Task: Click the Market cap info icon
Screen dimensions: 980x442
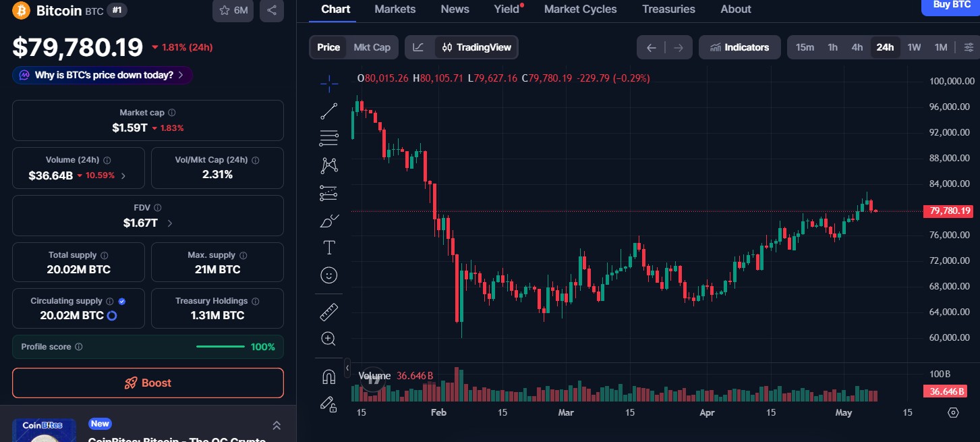Action: tap(172, 113)
